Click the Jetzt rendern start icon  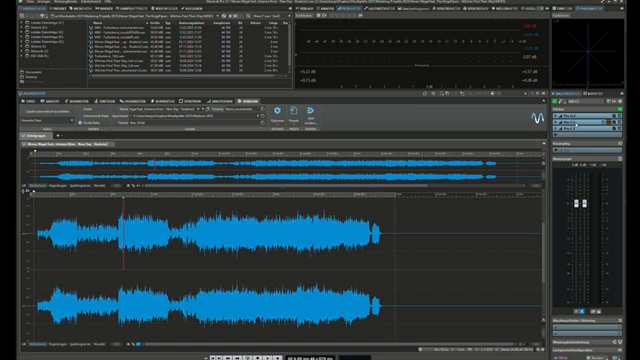310,111
